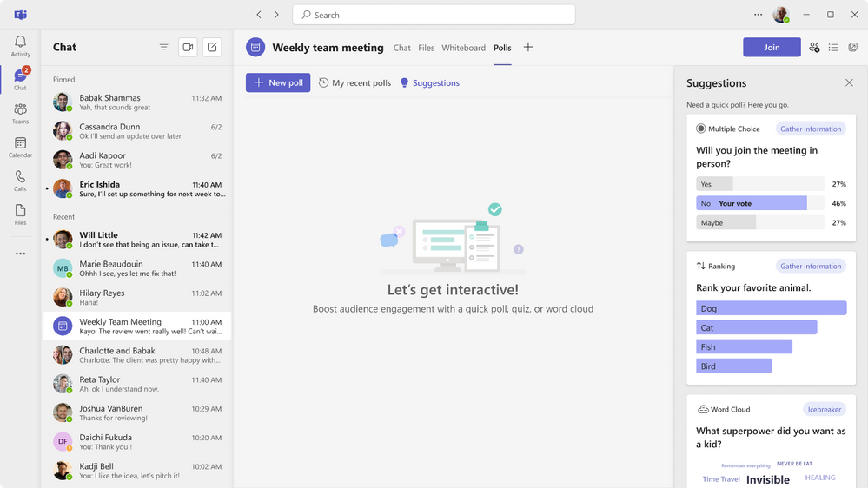Open the profile avatar in title bar
This screenshot has width=868, height=488.
pyautogui.click(x=781, y=15)
